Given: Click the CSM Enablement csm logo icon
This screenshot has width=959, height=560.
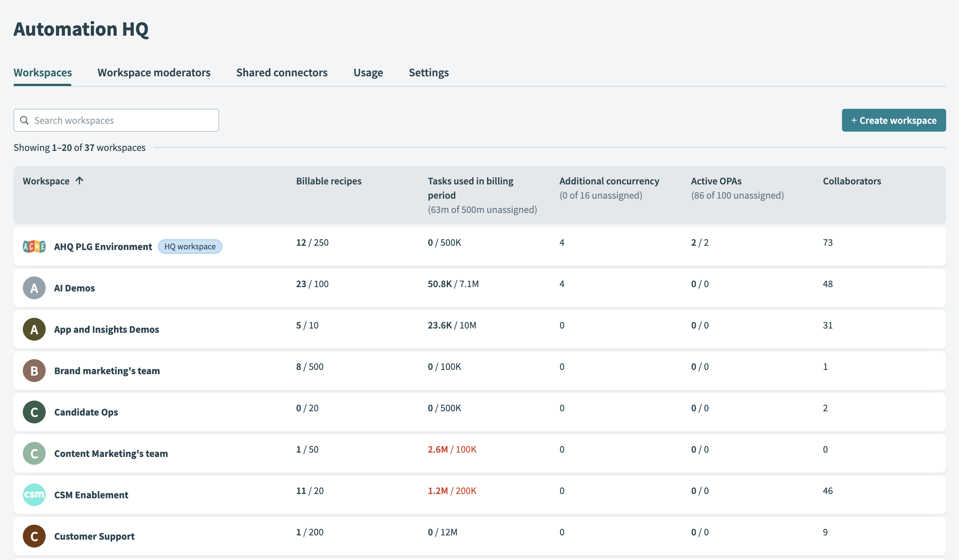Looking at the screenshot, I should pos(34,495).
